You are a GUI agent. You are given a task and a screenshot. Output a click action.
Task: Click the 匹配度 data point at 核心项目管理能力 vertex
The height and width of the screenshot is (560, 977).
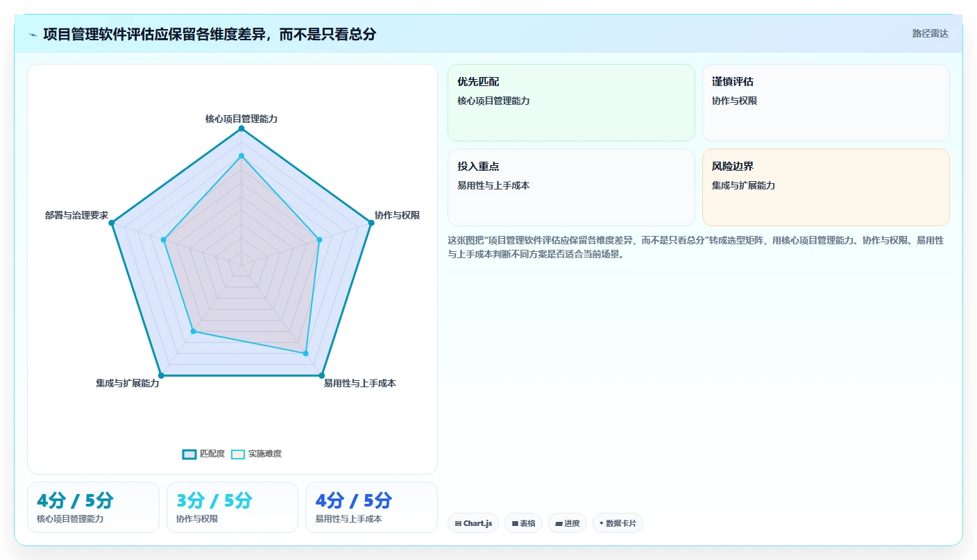pos(241,128)
